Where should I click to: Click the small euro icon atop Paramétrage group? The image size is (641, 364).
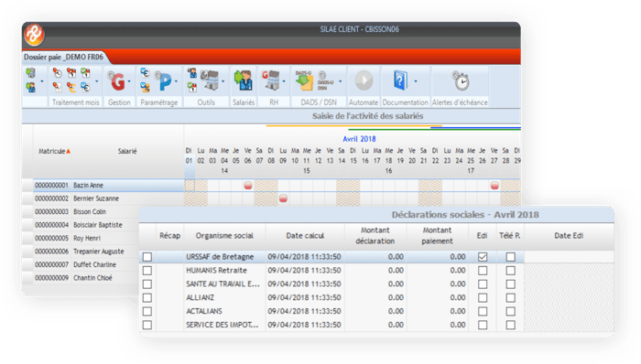click(145, 72)
